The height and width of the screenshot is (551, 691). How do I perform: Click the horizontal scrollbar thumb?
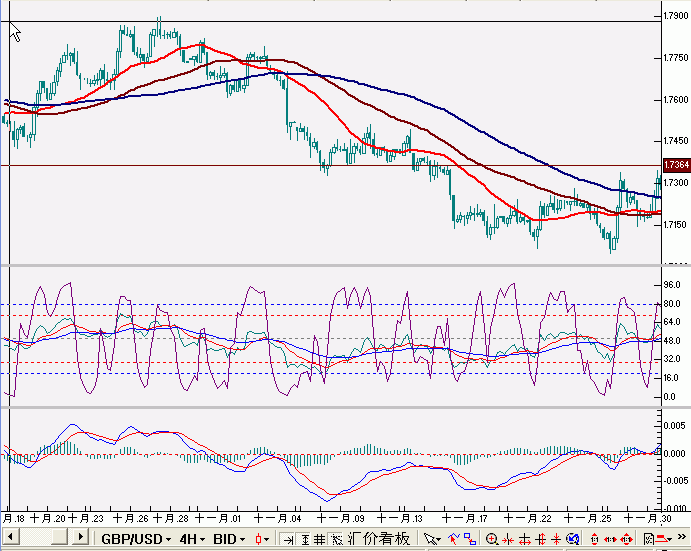click(x=60, y=537)
